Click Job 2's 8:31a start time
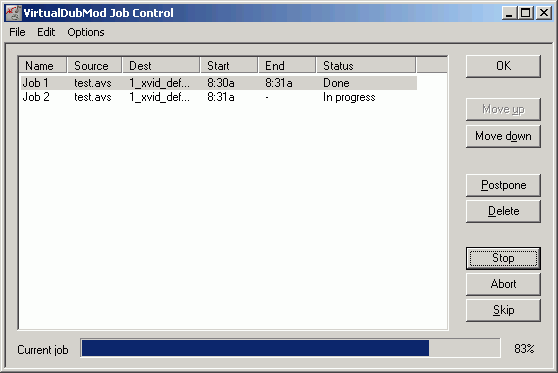Screen dimensions: 558x373 click(x=221, y=97)
